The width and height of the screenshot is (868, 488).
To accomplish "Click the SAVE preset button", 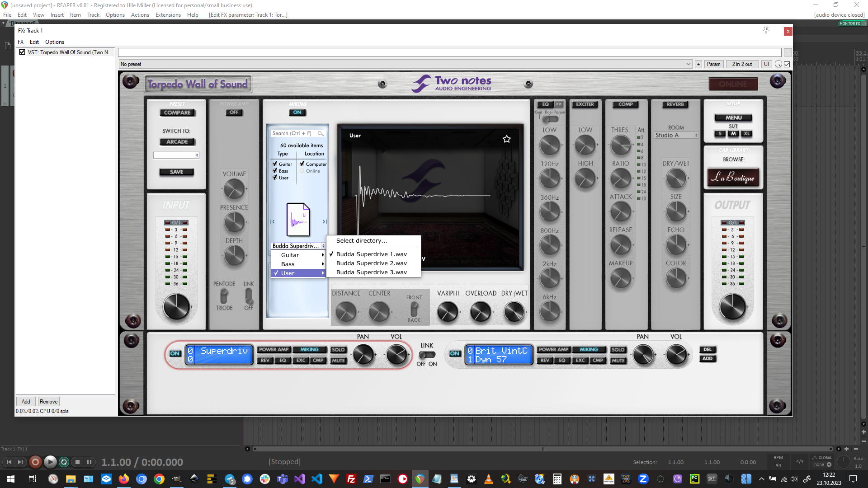I will click(x=176, y=172).
